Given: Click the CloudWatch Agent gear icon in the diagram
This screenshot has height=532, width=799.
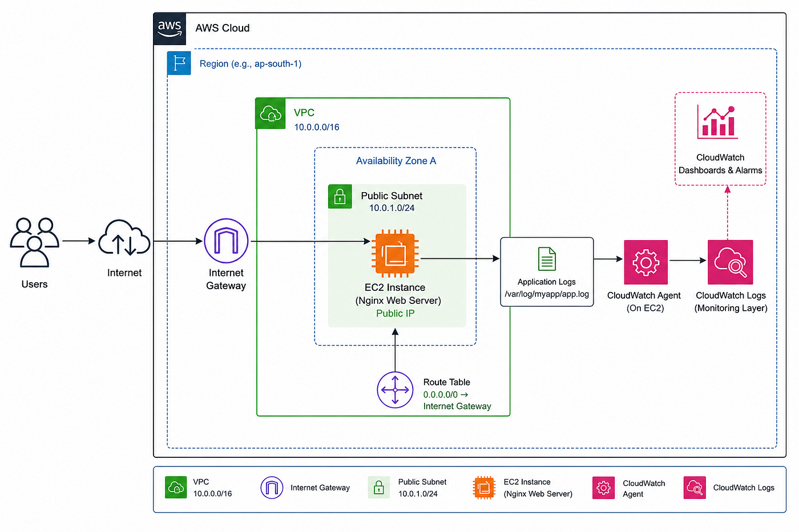Looking at the screenshot, I should [x=646, y=262].
